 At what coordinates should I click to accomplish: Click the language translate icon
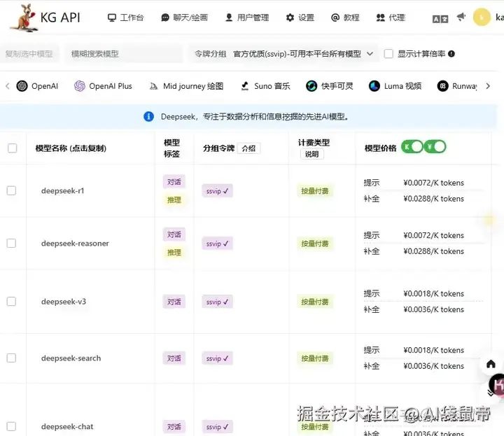click(440, 19)
